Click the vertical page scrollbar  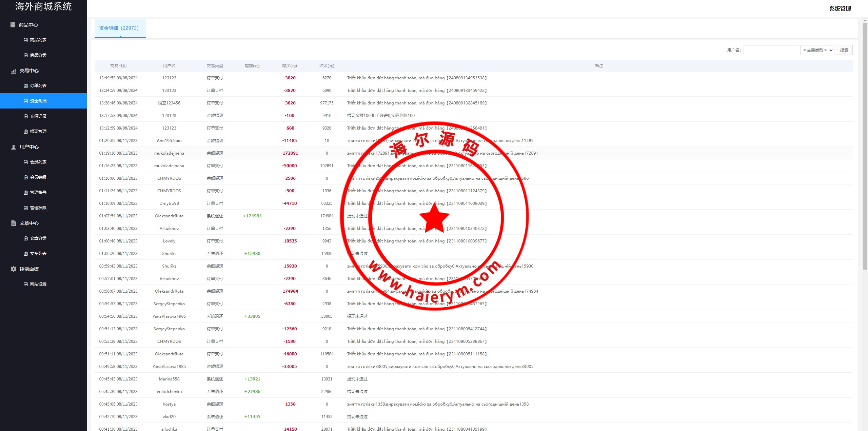pos(865,146)
